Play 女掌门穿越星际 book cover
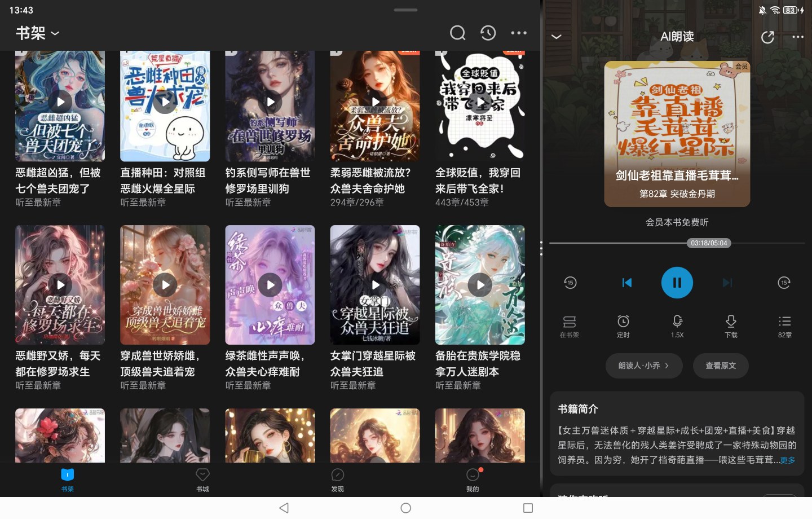812x519 pixels. (x=375, y=285)
